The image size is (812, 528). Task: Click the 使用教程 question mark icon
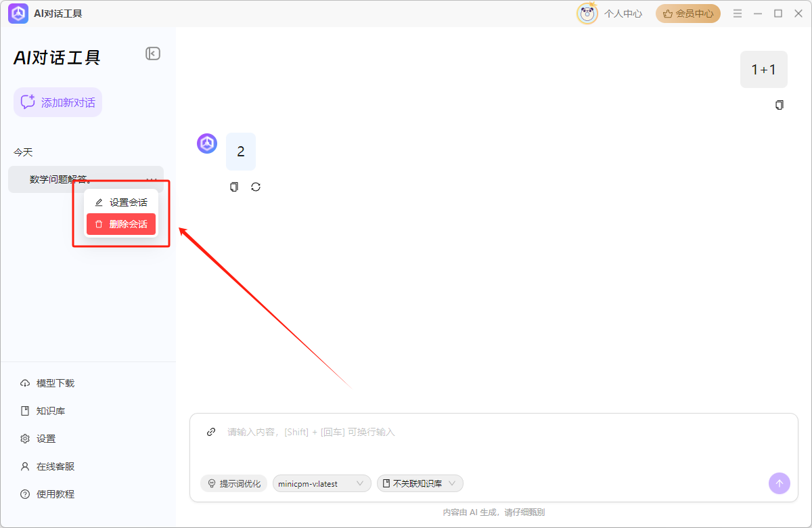pyautogui.click(x=25, y=494)
